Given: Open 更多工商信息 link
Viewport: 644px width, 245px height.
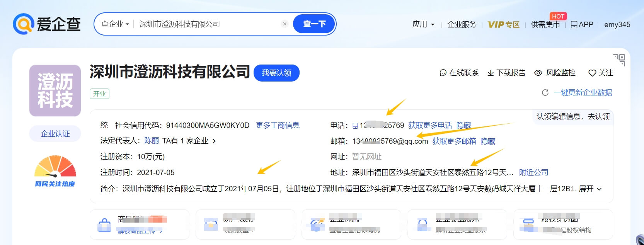Looking at the screenshot, I should tap(278, 125).
